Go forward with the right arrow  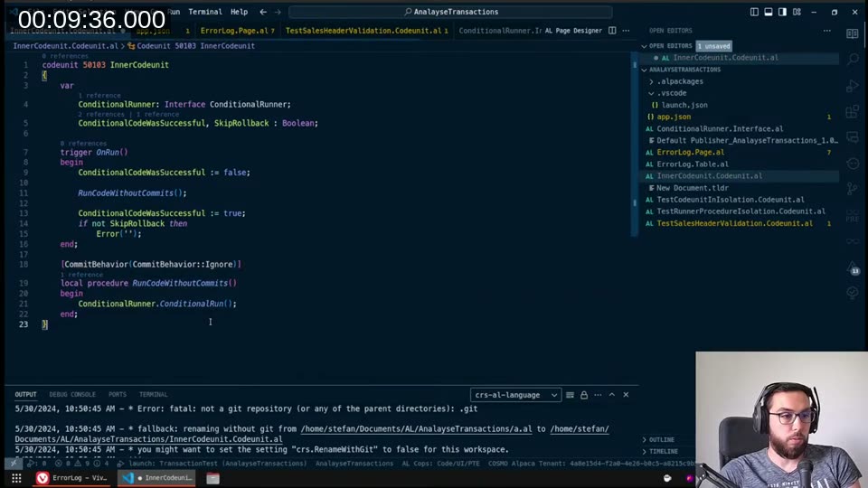coord(278,12)
